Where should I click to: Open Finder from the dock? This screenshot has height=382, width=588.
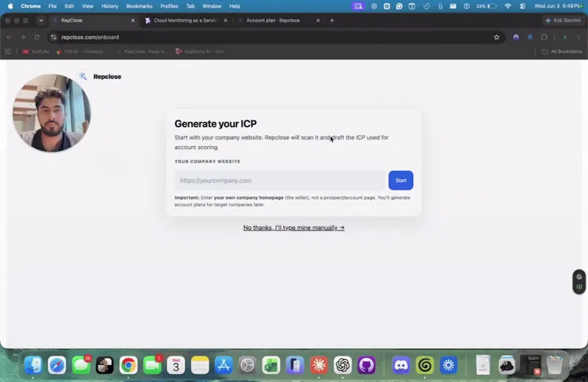click(33, 365)
